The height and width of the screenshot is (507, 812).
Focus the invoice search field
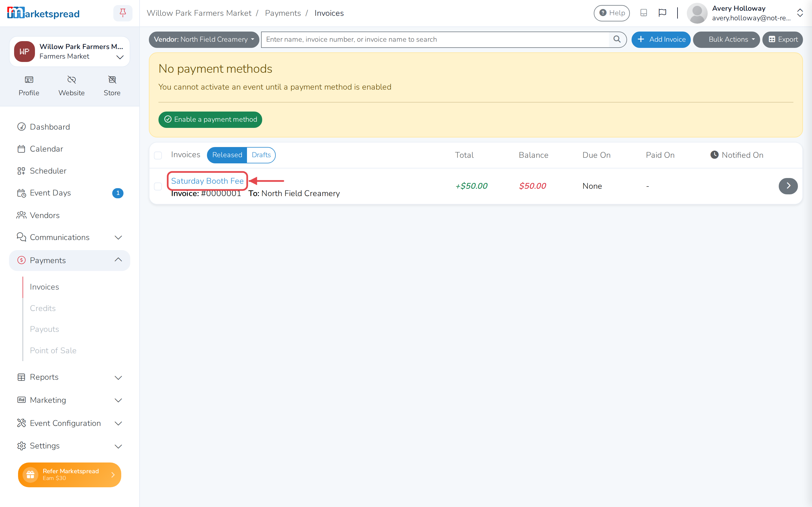pyautogui.click(x=435, y=39)
